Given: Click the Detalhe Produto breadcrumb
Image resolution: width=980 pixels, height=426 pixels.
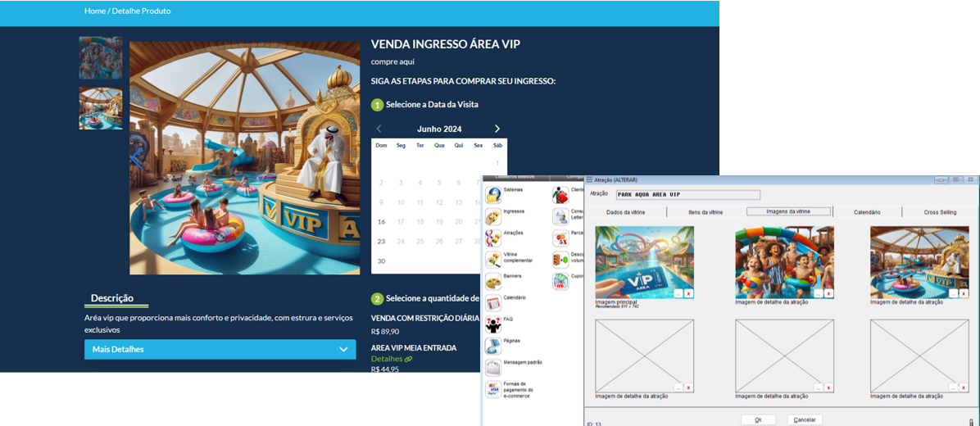Looking at the screenshot, I should point(141,11).
